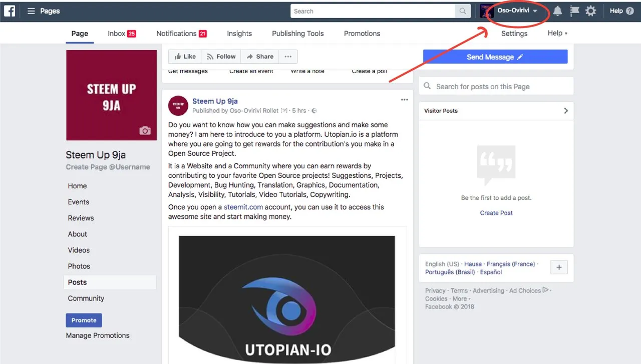Click the camera icon on page picture
Screen dimensions: 641x364
(x=145, y=131)
